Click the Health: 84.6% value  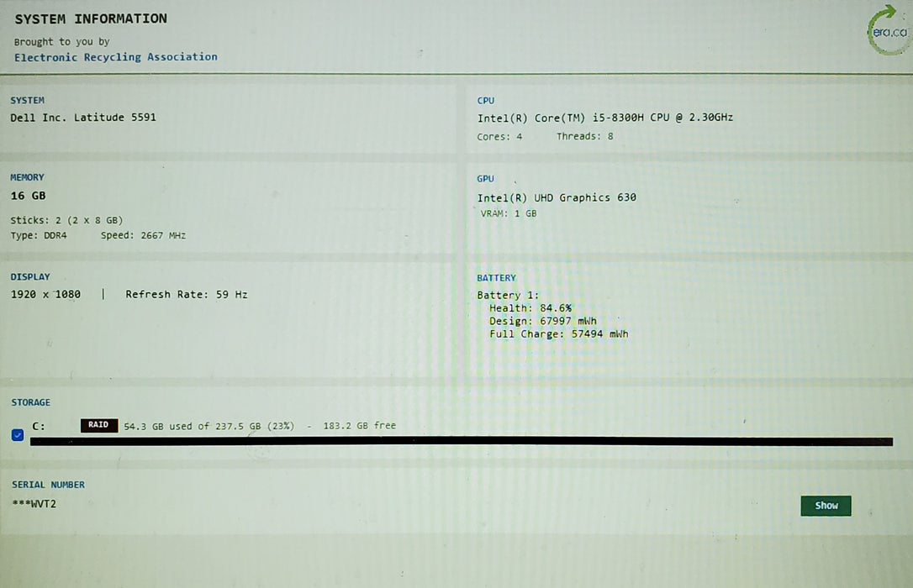point(530,308)
